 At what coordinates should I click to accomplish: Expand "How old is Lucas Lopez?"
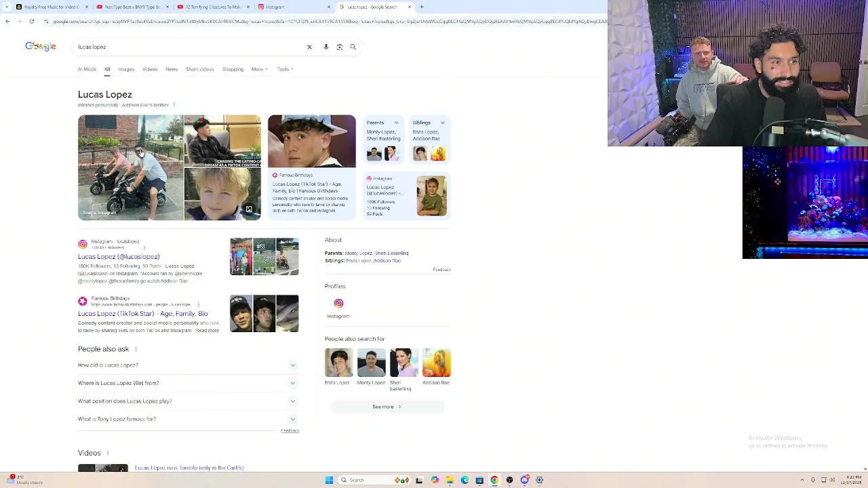(x=188, y=365)
